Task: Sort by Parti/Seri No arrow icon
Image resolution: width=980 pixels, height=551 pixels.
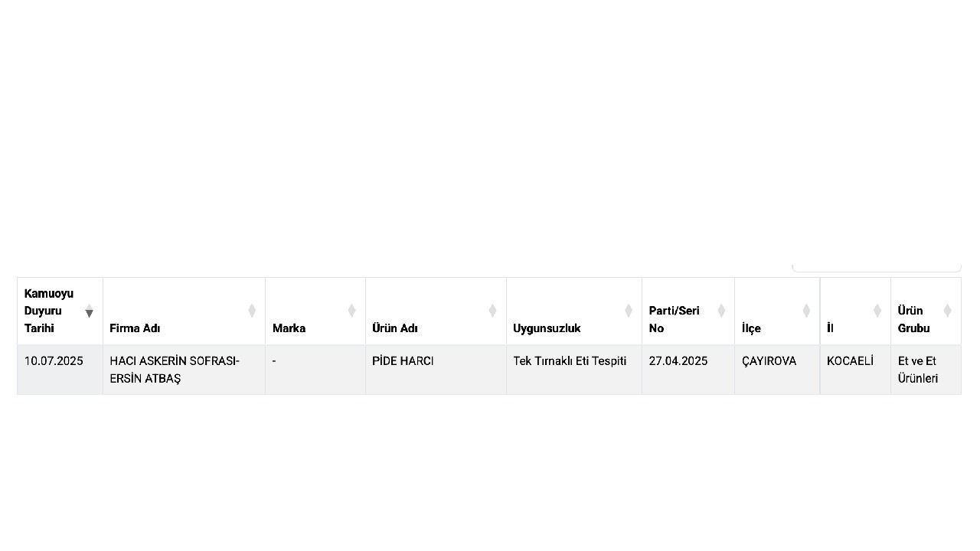Action: (x=721, y=311)
